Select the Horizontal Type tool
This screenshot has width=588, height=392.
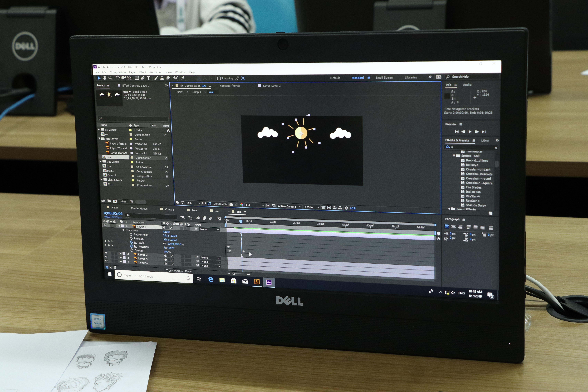coord(149,78)
